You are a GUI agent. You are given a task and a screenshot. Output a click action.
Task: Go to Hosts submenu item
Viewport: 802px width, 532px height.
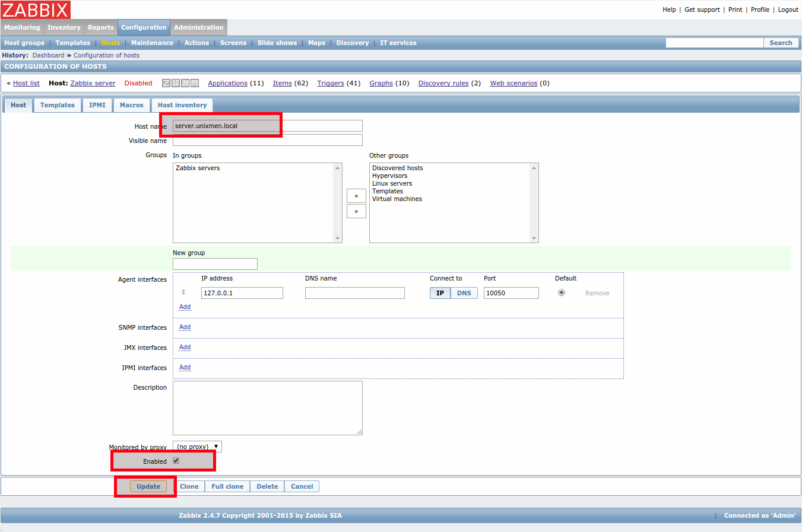click(111, 43)
